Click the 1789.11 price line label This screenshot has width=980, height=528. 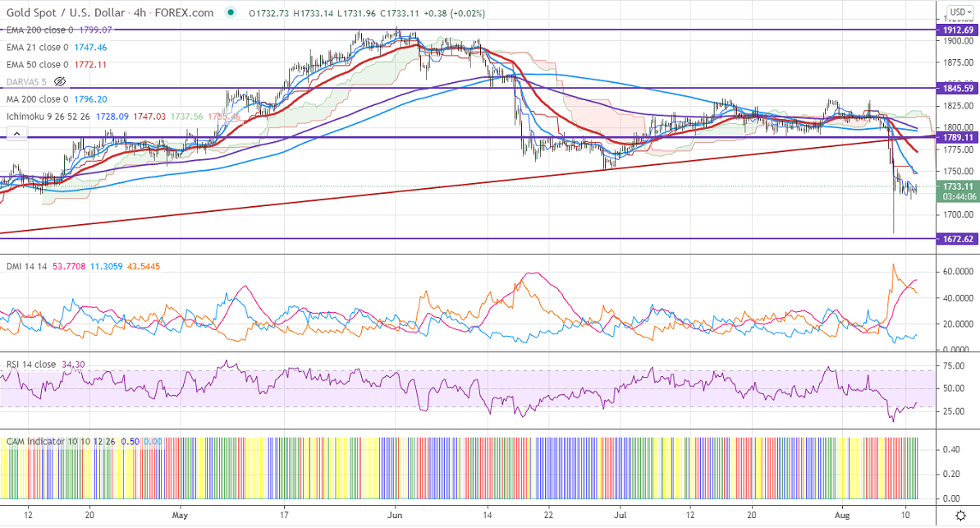point(957,137)
